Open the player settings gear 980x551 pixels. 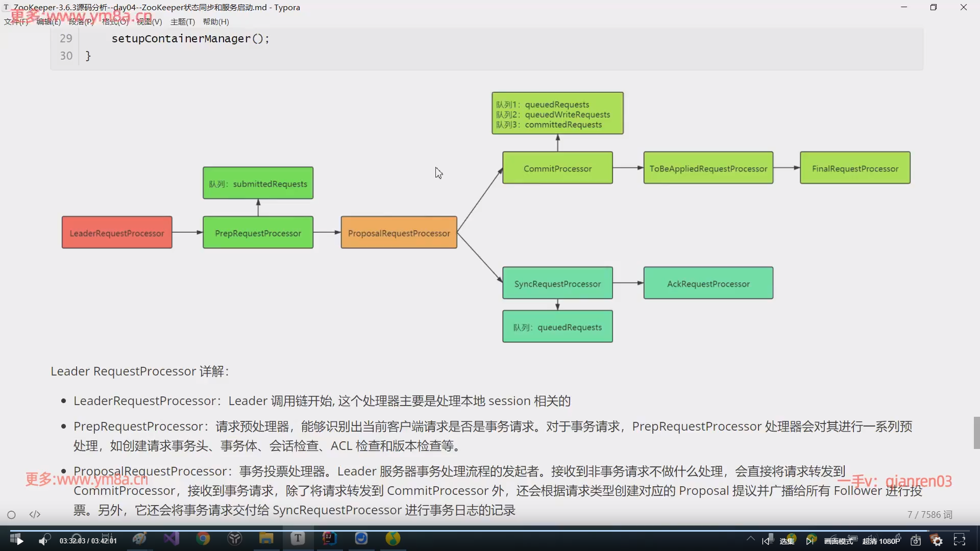point(938,540)
